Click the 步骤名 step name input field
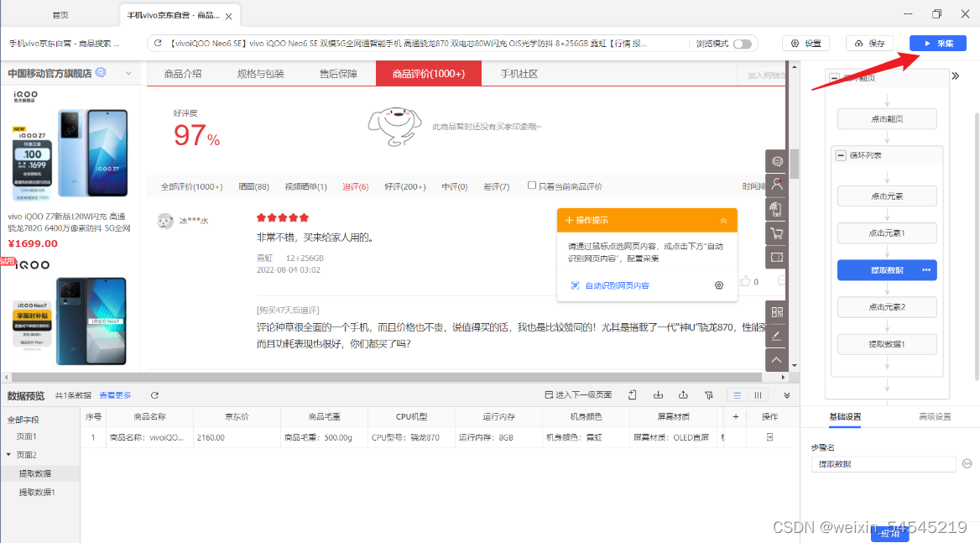Viewport: 980px width, 543px height. [x=884, y=464]
